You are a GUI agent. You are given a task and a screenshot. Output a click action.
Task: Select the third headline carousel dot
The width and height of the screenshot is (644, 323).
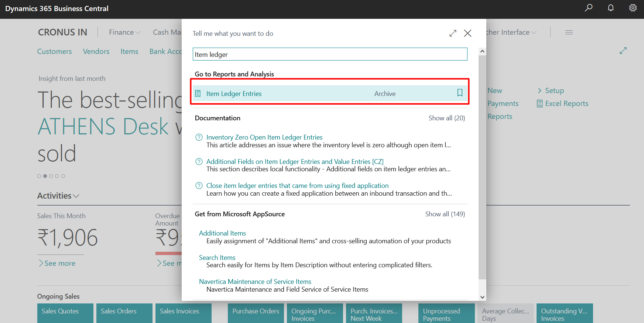[51, 176]
